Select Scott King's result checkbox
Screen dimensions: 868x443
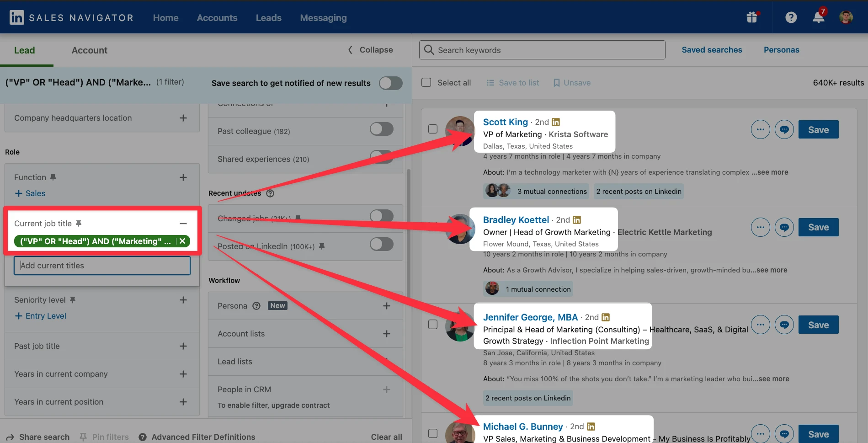click(433, 129)
